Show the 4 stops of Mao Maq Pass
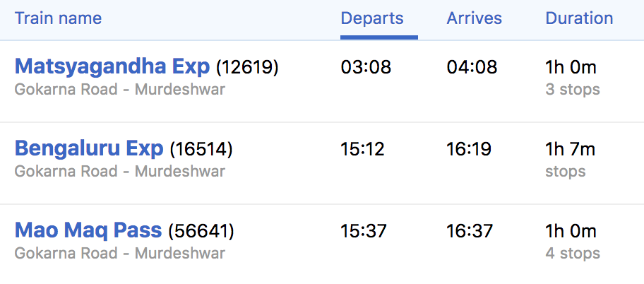Image resolution: width=644 pixels, height=284 pixels. click(573, 254)
